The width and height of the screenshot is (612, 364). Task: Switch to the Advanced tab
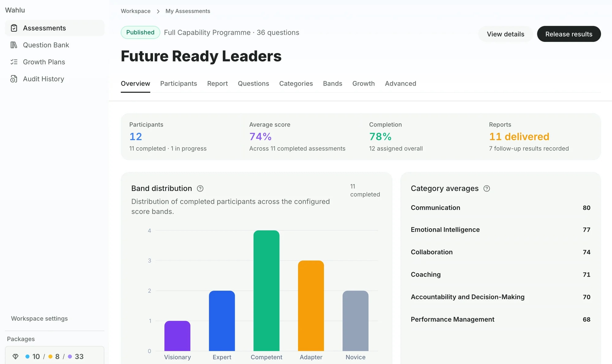click(x=401, y=83)
